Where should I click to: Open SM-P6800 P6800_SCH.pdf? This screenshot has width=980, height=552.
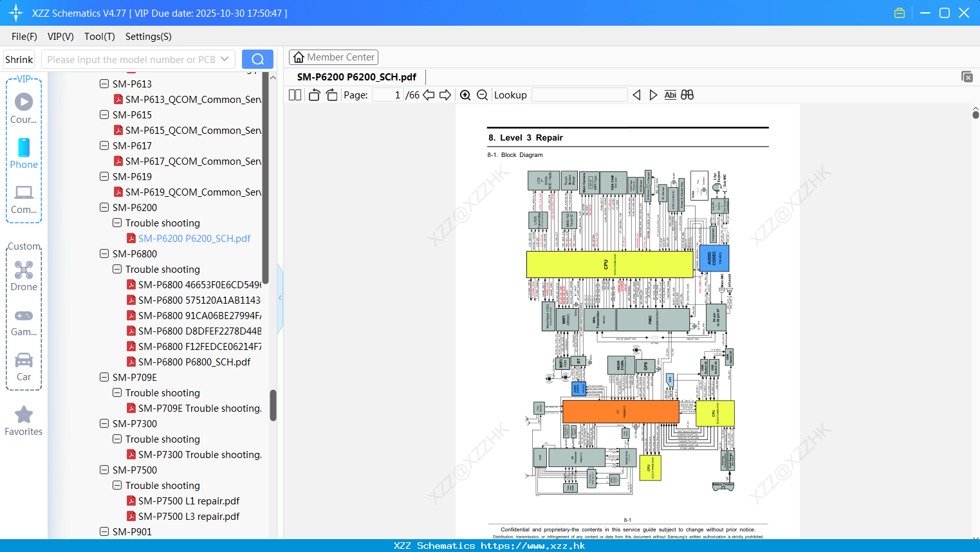(x=189, y=362)
